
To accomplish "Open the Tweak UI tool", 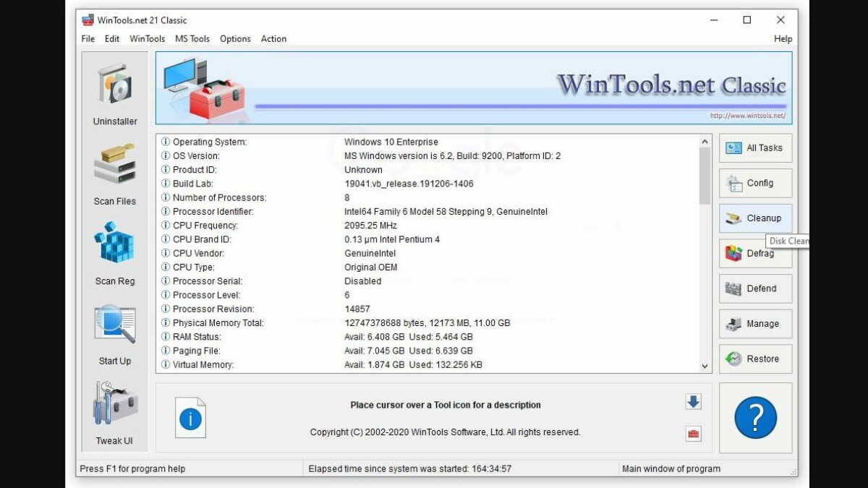I will (x=114, y=414).
